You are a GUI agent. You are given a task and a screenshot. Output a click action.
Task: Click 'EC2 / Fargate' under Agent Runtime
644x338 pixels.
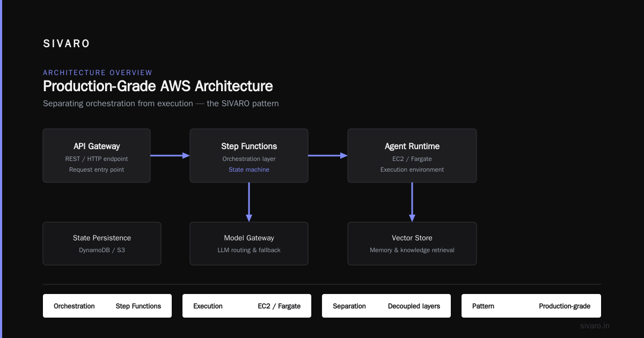412,159
